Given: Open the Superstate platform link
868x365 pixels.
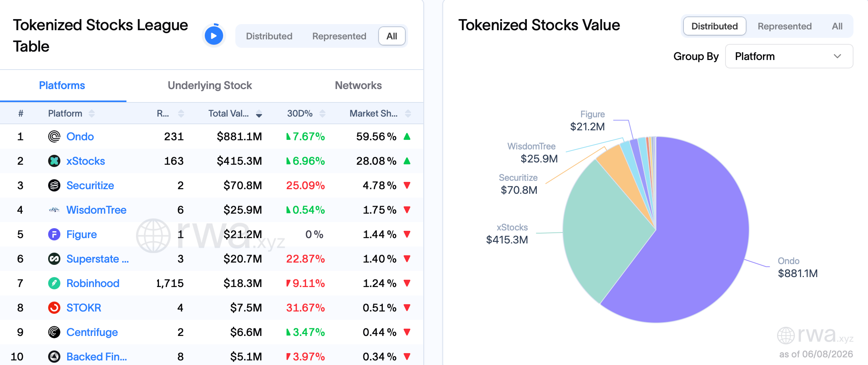Looking at the screenshot, I should coord(97,259).
